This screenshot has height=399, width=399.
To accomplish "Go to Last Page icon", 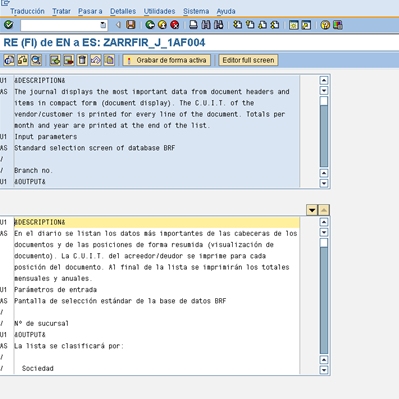I will coord(275,25).
